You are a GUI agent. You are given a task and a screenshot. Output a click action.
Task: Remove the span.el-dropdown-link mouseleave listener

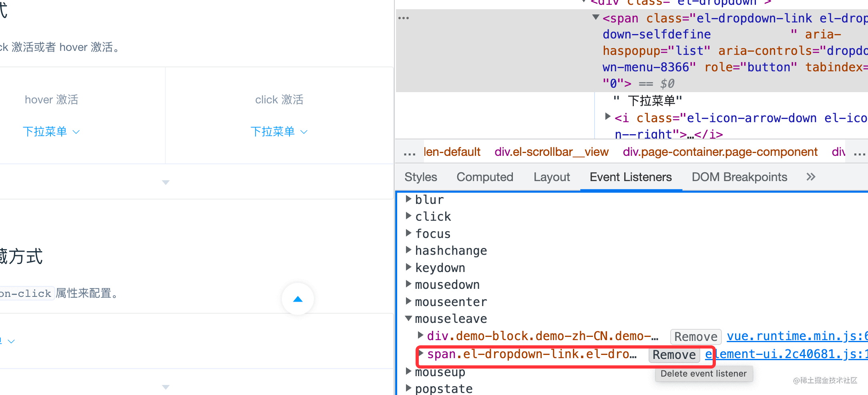coord(674,355)
